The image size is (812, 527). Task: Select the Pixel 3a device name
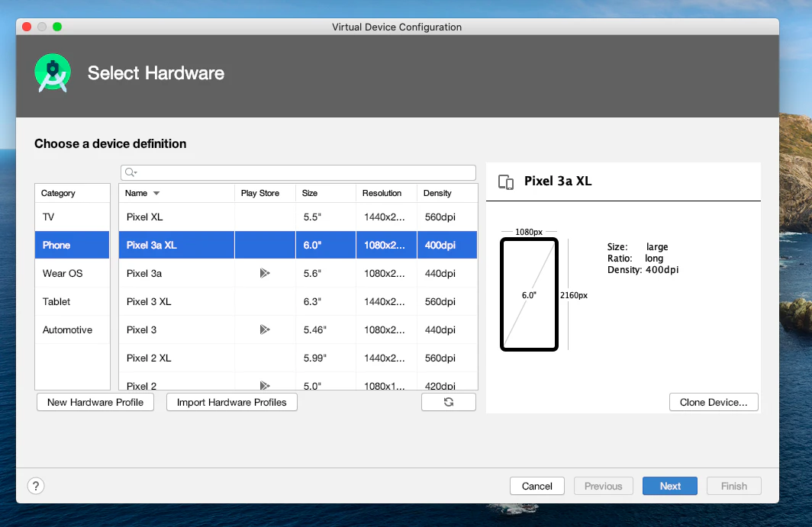[x=144, y=273]
